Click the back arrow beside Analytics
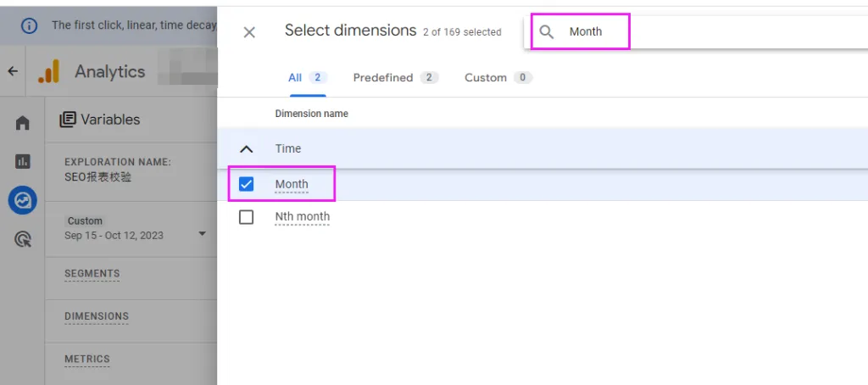Image resolution: width=868 pixels, height=385 pixels. [x=13, y=71]
